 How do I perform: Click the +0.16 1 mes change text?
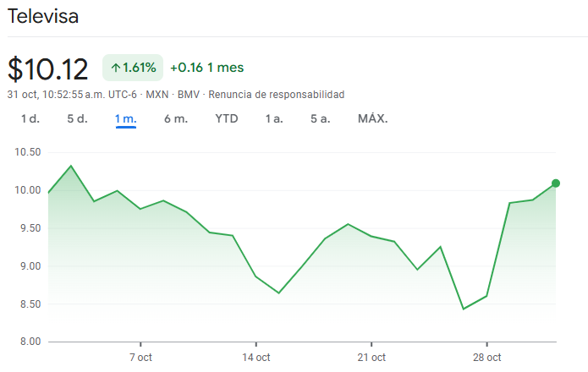pos(207,68)
